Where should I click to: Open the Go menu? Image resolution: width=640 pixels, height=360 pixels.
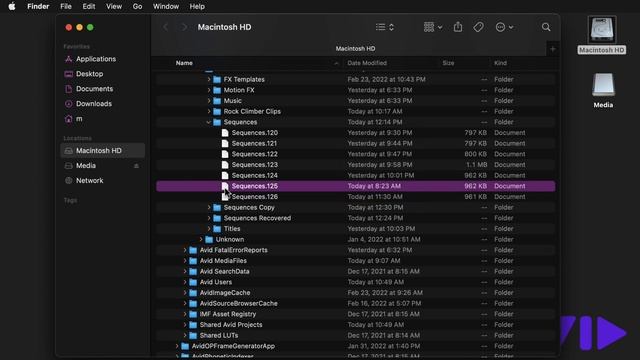pyautogui.click(x=138, y=7)
